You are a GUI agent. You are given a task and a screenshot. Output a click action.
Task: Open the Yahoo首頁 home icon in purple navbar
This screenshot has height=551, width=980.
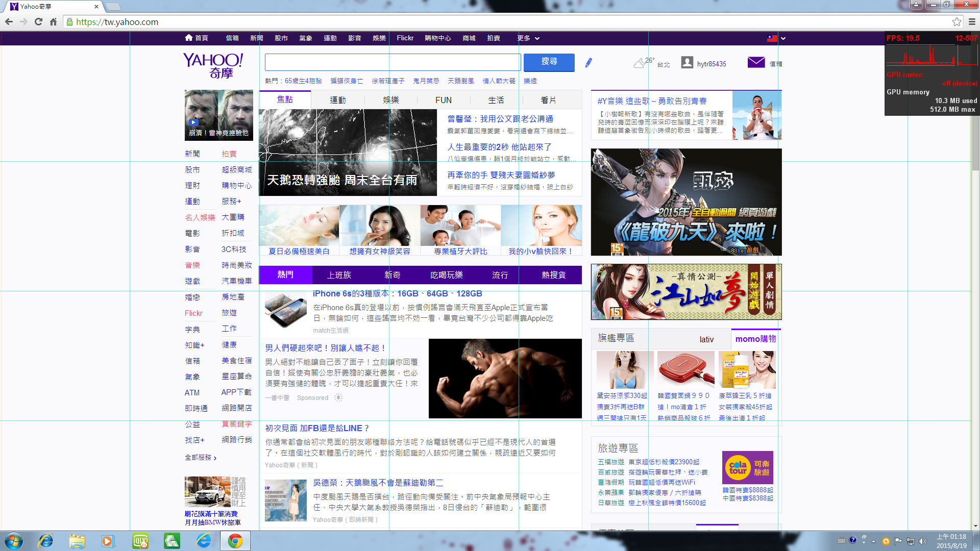pyautogui.click(x=189, y=38)
